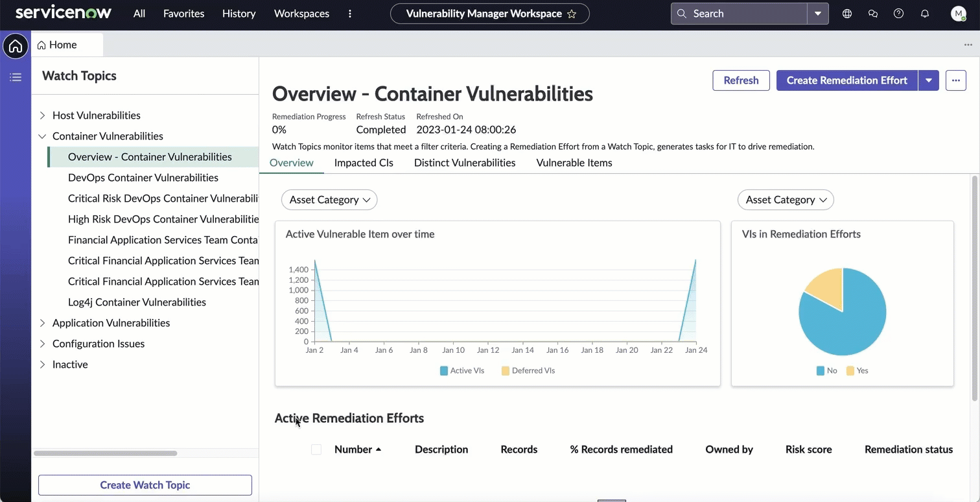Select the Home tab
980x502 pixels.
pos(67,45)
